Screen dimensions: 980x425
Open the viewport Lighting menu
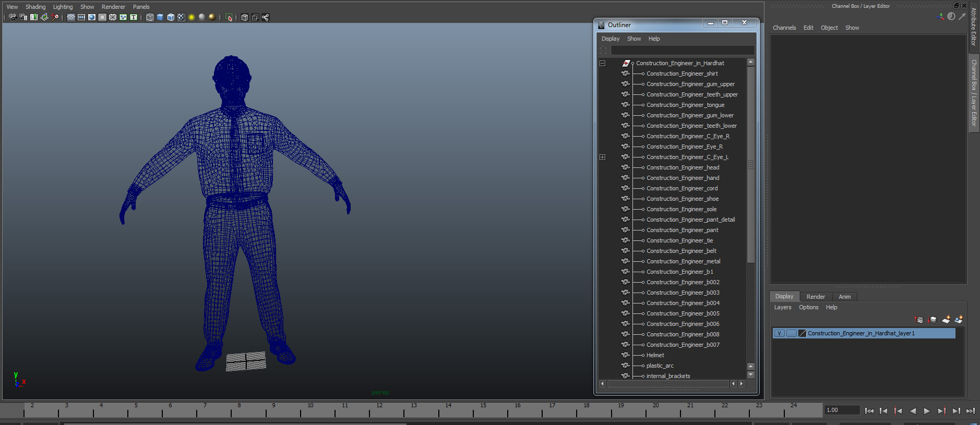(x=63, y=7)
